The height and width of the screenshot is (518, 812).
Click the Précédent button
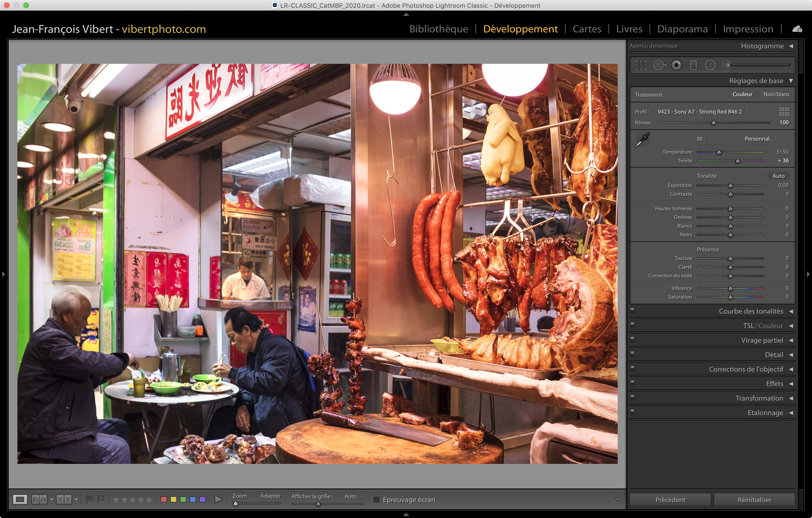(x=670, y=499)
